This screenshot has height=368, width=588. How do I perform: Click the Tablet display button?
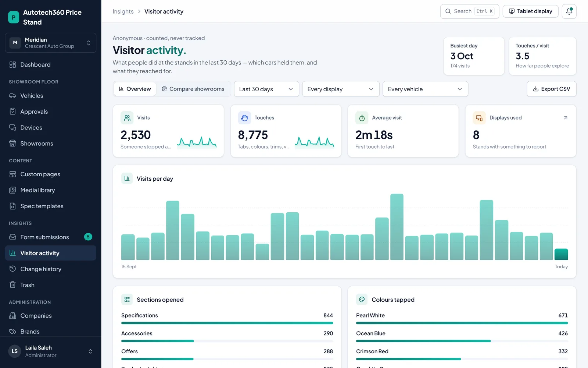point(530,11)
